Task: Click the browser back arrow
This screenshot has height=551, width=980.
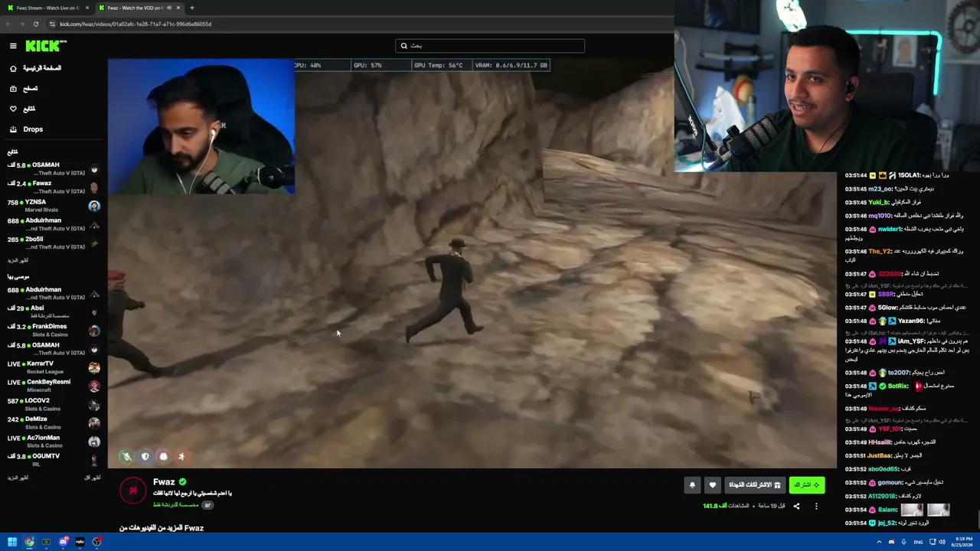Action: coord(8,24)
